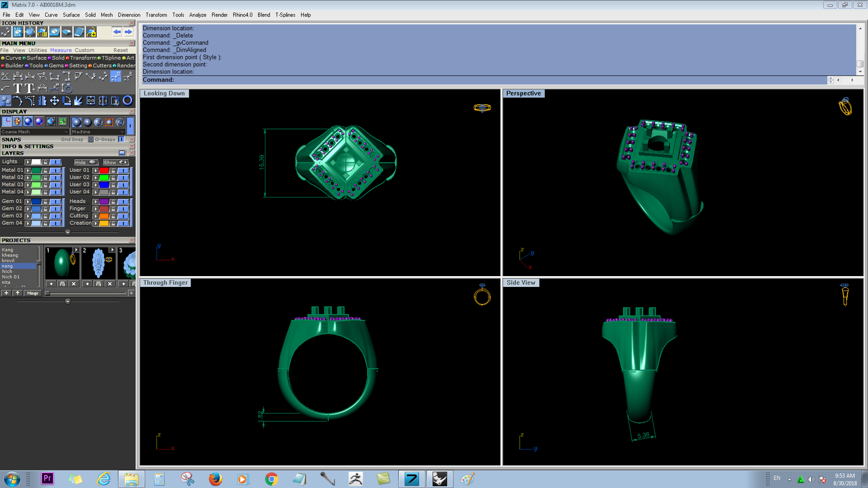
Task: Open the Calculator from the taskbar
Action: pyautogui.click(x=159, y=479)
